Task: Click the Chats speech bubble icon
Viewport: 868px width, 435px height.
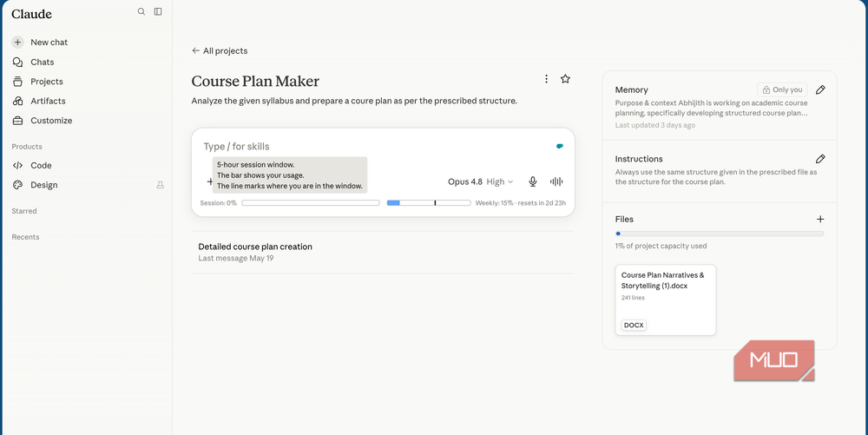Action: pos(17,62)
